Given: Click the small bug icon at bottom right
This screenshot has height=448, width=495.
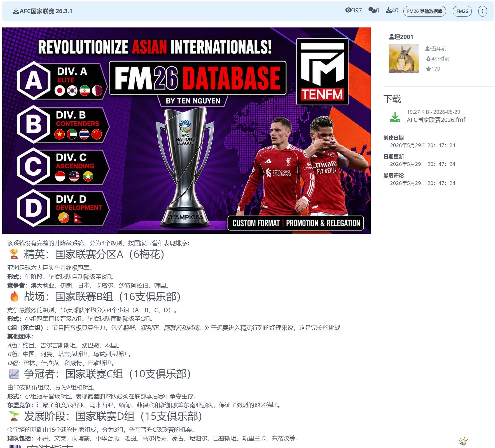Looking at the screenshot, I should tap(463, 441).
